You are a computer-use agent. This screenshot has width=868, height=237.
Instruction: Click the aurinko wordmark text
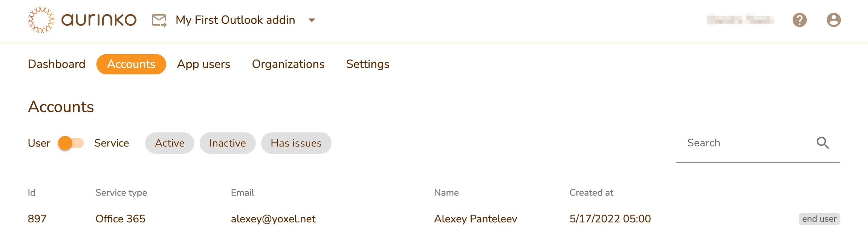99,20
